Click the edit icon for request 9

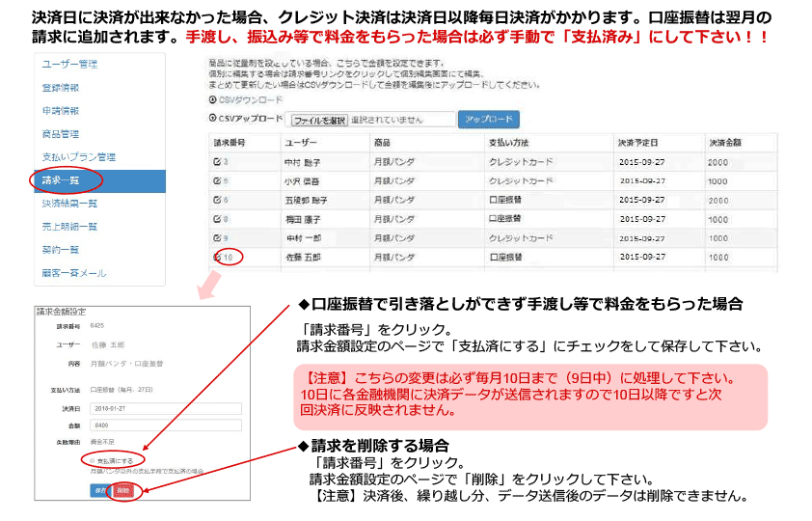(217, 237)
